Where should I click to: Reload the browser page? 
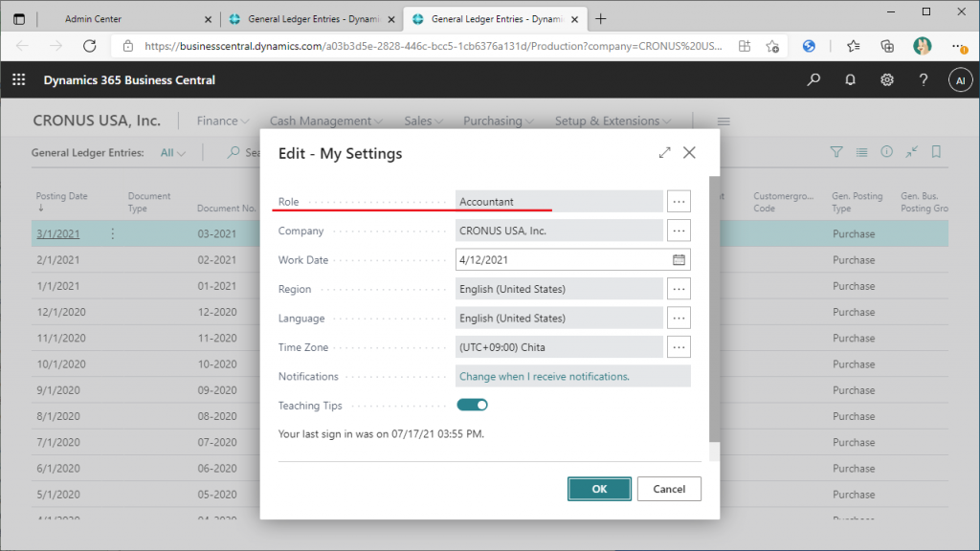pyautogui.click(x=90, y=46)
